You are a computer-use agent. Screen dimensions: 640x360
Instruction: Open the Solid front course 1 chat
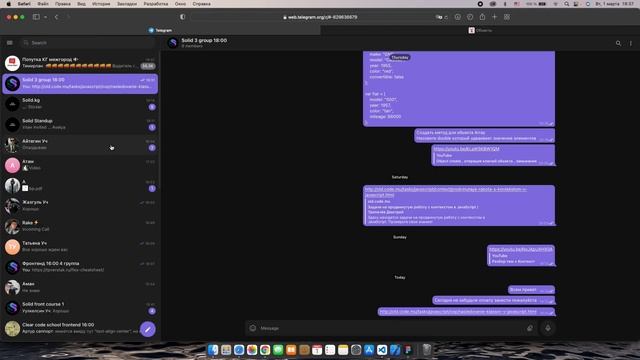(80, 308)
